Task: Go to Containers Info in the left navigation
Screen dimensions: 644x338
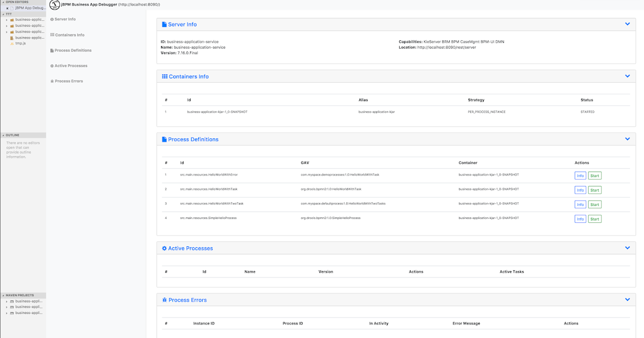Action: (x=67, y=35)
